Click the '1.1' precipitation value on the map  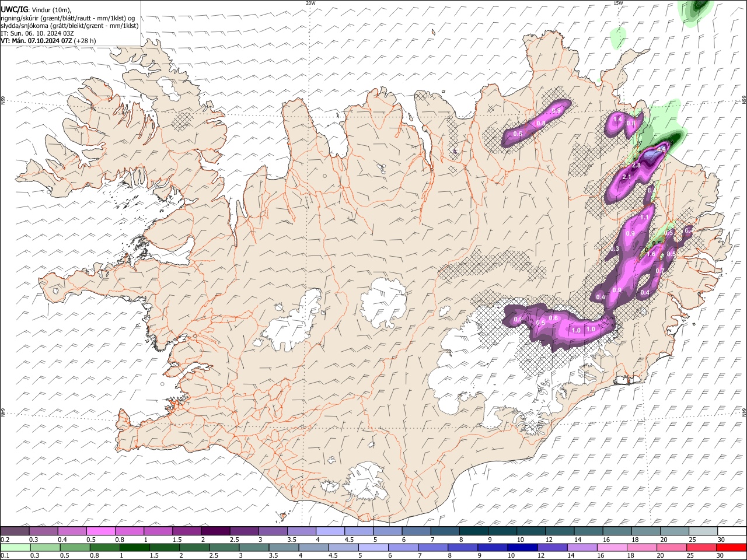pos(644,217)
